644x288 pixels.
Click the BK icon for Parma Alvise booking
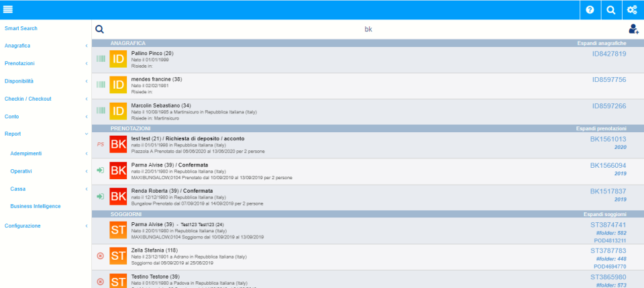pyautogui.click(x=118, y=171)
